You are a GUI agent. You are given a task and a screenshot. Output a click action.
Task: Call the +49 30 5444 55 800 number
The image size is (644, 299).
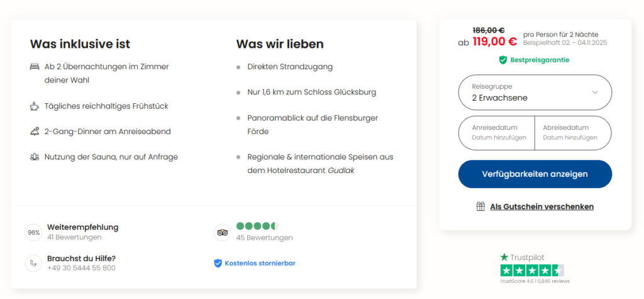pyautogui.click(x=81, y=268)
